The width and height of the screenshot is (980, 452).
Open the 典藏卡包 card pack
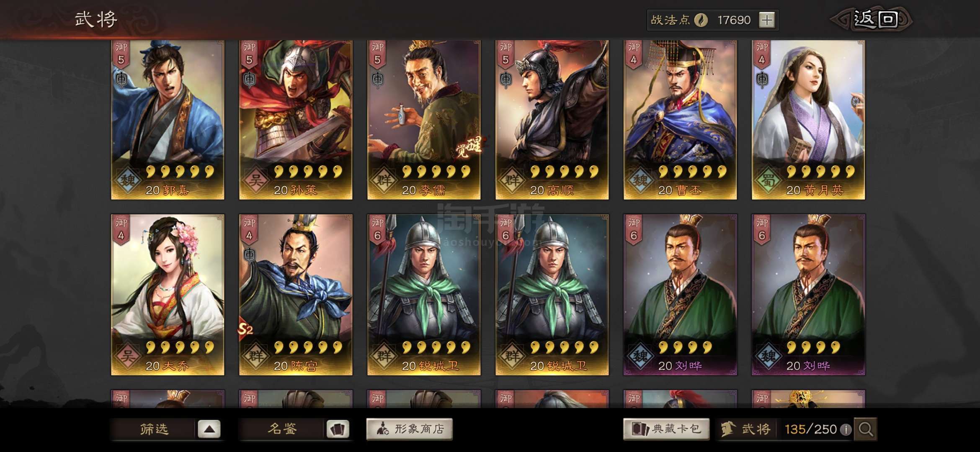tap(666, 429)
